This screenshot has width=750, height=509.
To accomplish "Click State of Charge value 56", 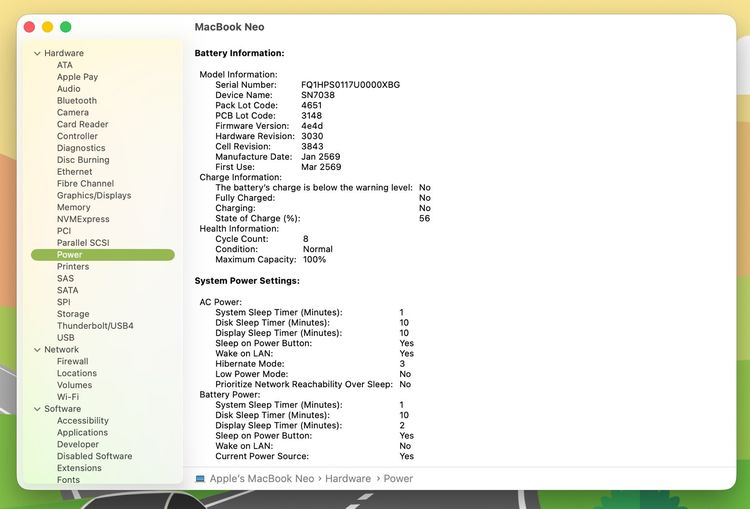I will coord(424,219).
